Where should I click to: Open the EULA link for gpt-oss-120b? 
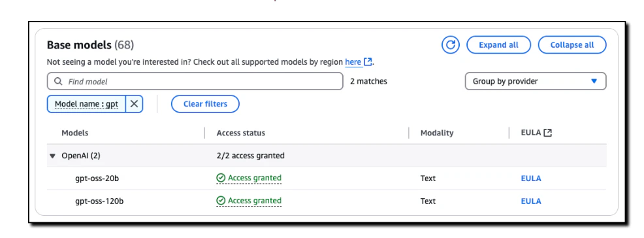[x=531, y=201]
